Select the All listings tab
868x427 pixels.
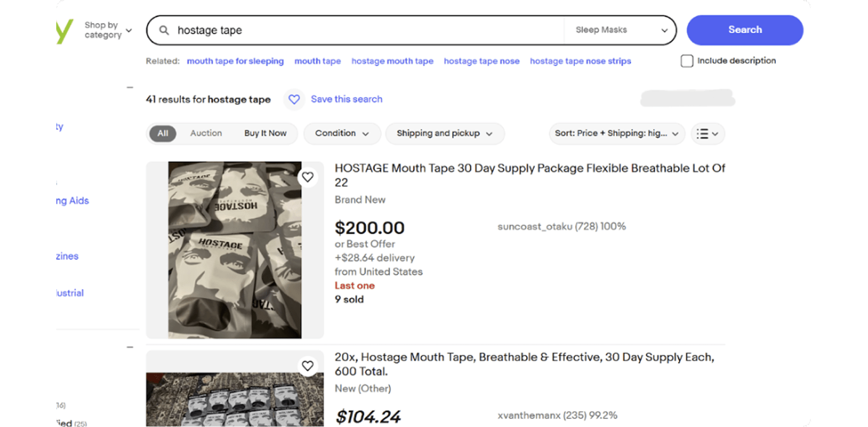[163, 133]
